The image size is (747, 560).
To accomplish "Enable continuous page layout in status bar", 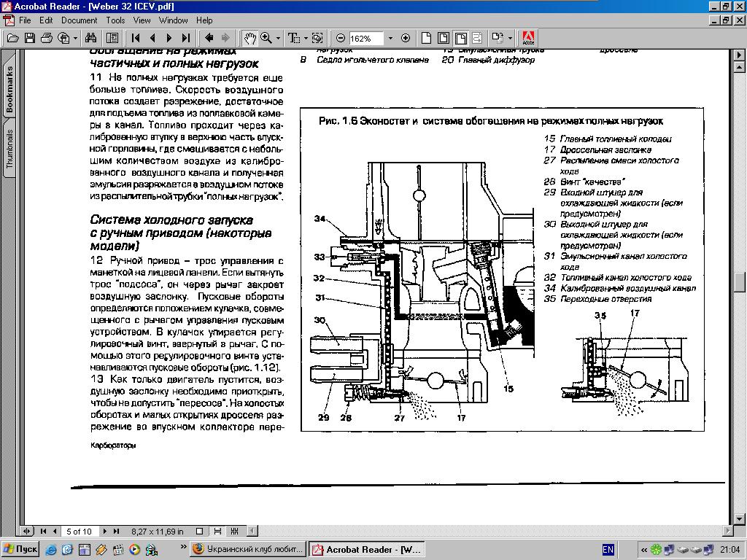I will click(217, 532).
